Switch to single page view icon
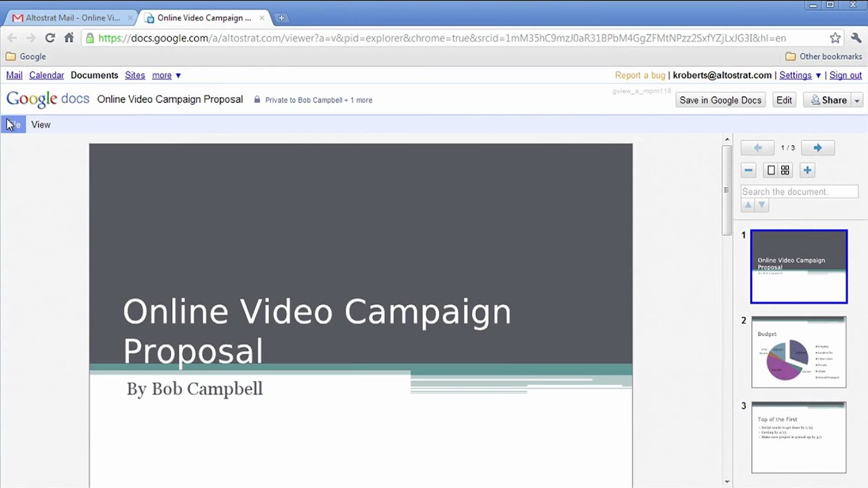The width and height of the screenshot is (868, 488). coord(771,170)
